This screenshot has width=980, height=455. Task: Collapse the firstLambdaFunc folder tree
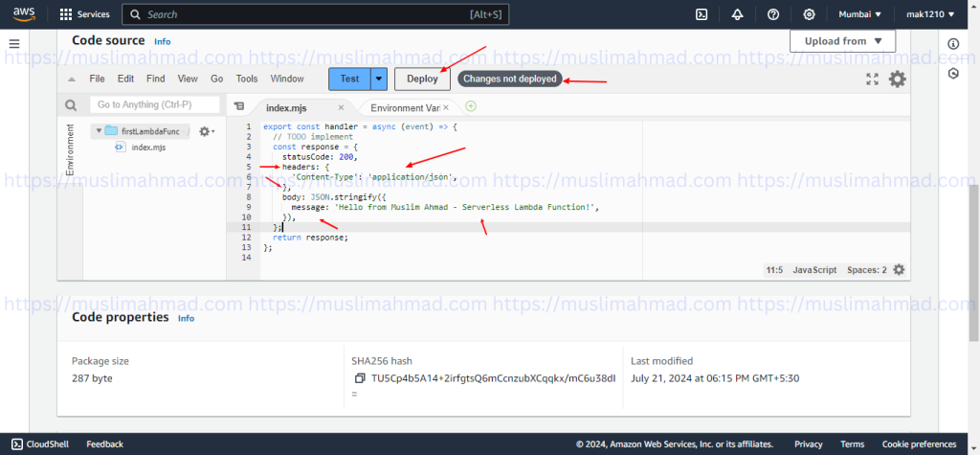98,131
